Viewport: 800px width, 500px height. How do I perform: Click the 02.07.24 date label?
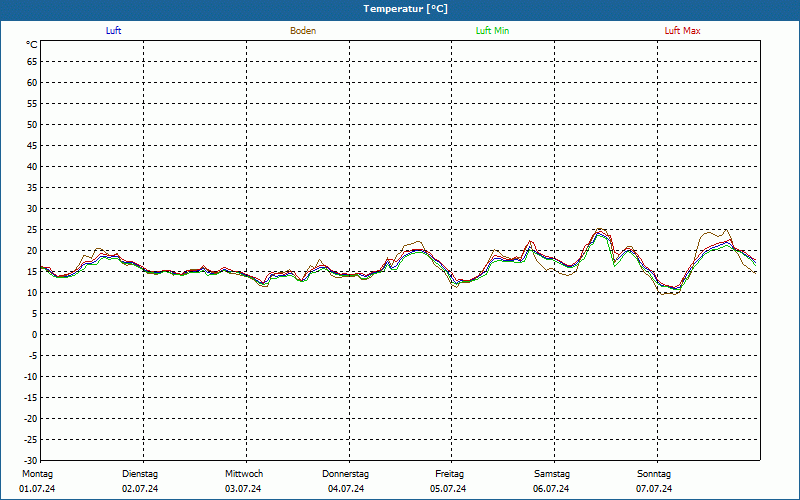[x=140, y=489]
